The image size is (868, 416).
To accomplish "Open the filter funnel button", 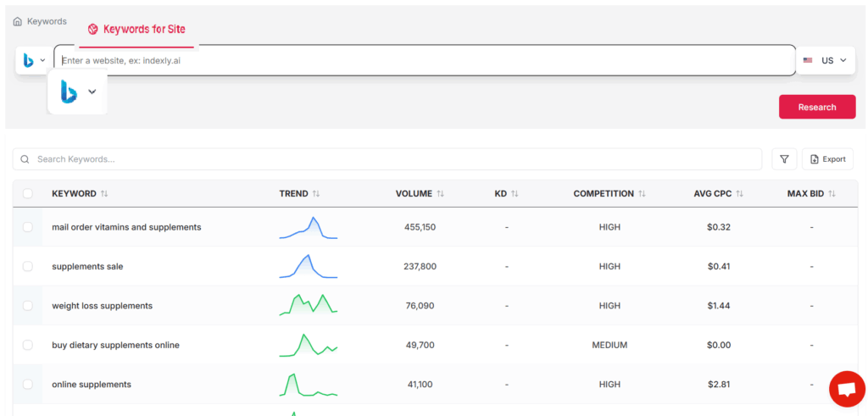I will tap(784, 159).
